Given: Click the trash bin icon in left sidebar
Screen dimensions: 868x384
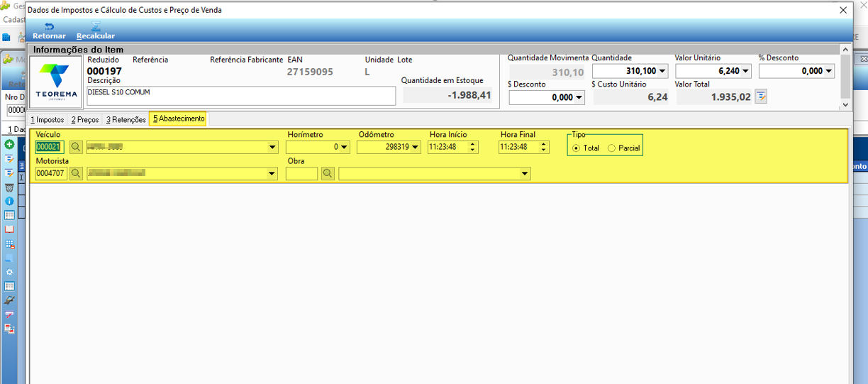Looking at the screenshot, I should (x=10, y=187).
